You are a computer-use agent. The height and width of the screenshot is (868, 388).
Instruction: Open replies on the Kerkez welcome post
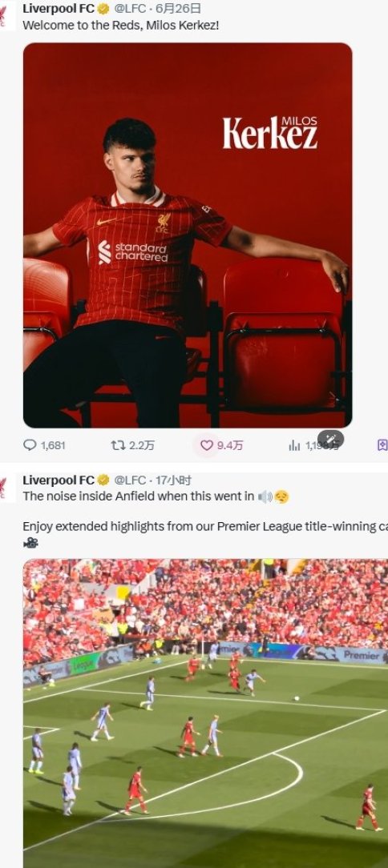tap(44, 445)
